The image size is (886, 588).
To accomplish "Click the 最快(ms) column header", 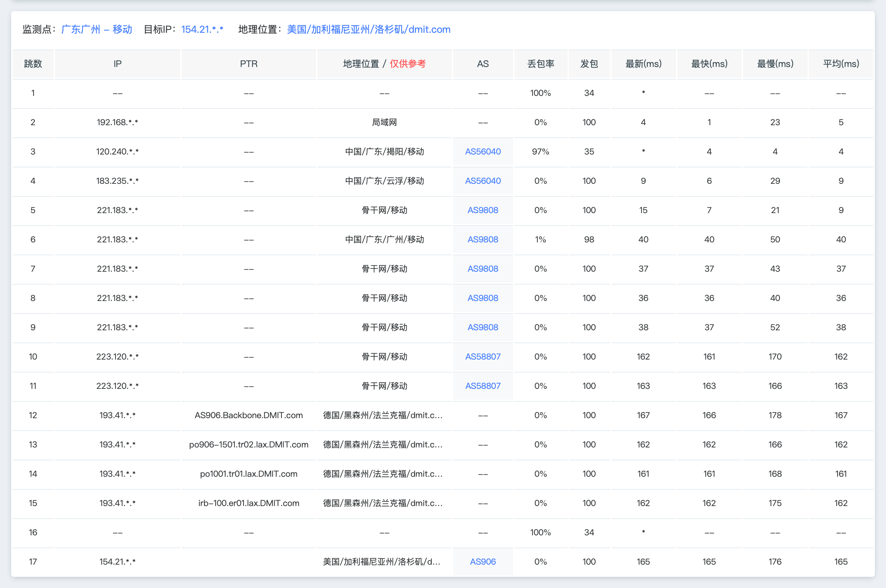I will (708, 64).
